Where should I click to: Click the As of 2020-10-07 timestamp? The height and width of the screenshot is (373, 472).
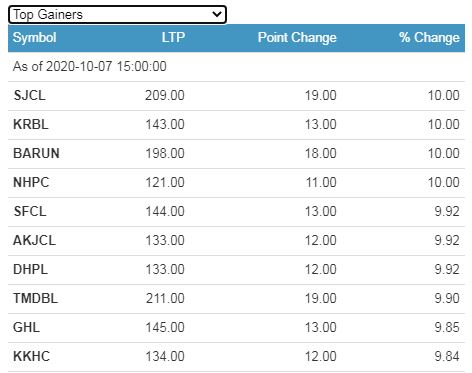coord(90,67)
